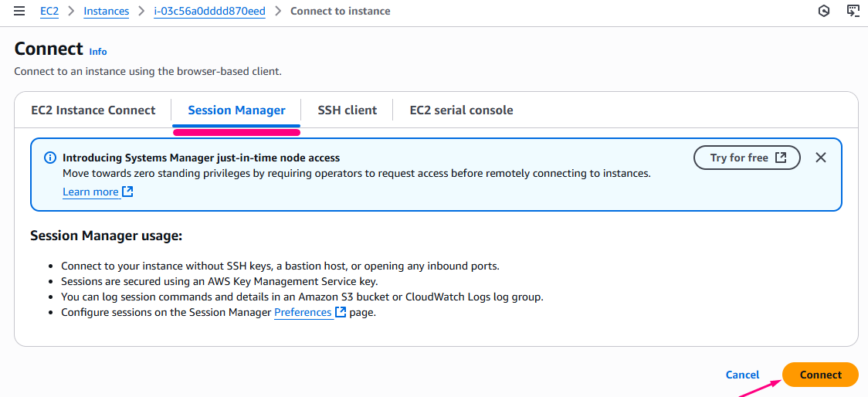
Task: Click the Info link beside Connect heading
Action: [x=98, y=52]
